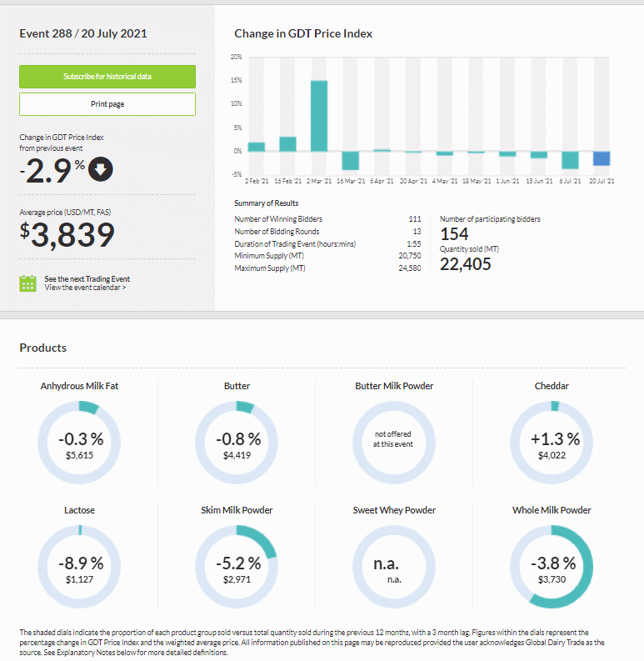This screenshot has width=644, height=661.
Task: Click the Number of Bidding Rounds row
Action: 327,232
